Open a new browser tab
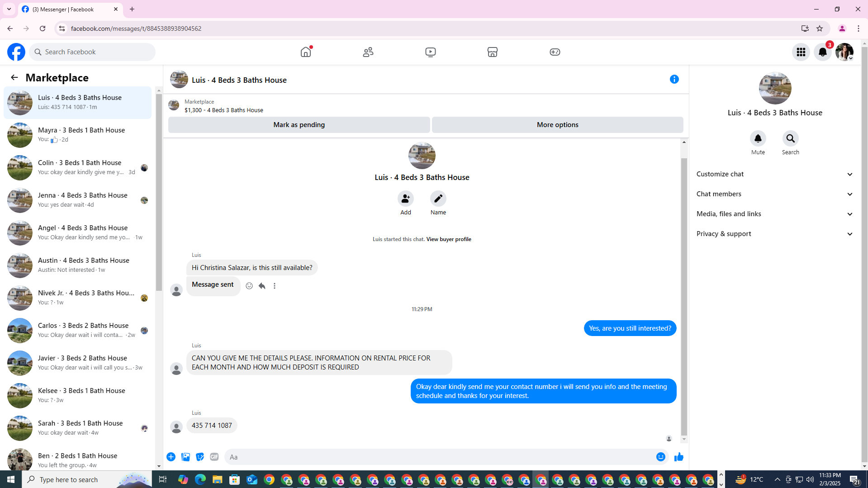 (x=132, y=9)
